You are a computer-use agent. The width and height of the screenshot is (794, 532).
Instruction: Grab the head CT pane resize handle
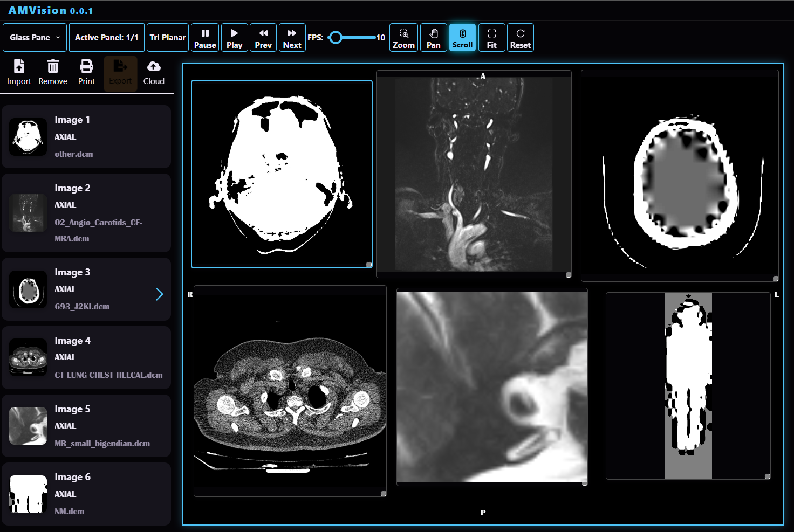click(x=369, y=265)
